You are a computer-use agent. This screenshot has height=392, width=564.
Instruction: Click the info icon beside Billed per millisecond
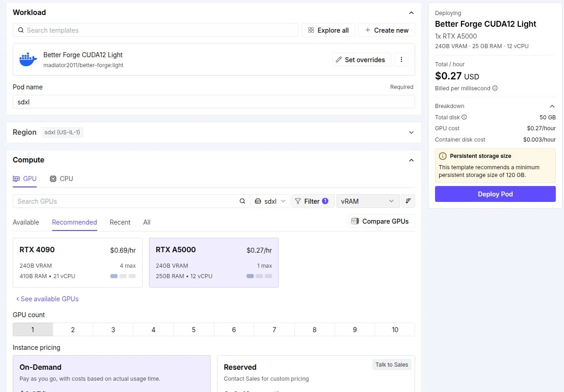[x=495, y=88]
